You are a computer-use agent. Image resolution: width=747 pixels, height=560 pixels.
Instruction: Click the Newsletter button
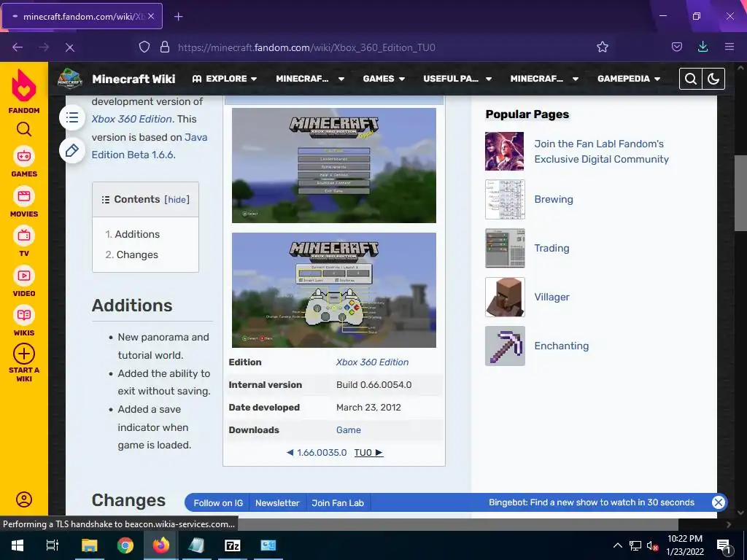(277, 503)
